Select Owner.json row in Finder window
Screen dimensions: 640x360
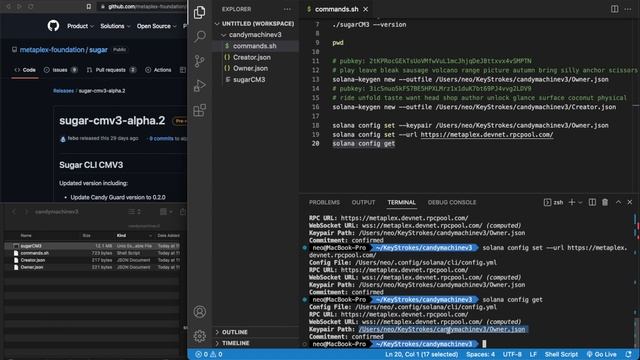(x=93, y=267)
